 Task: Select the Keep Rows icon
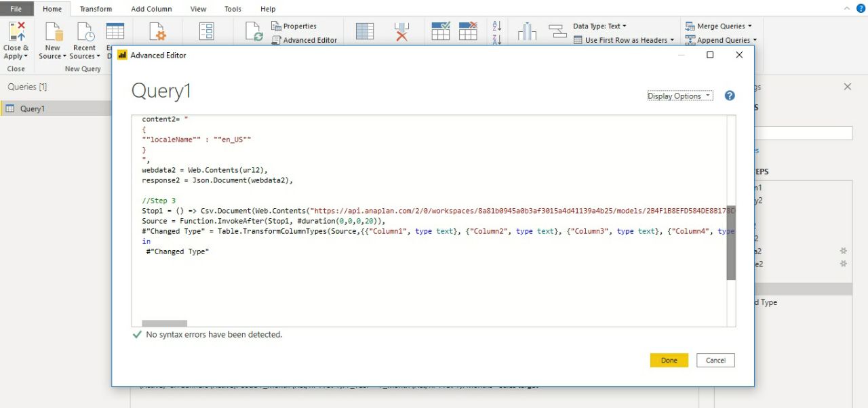tap(441, 31)
